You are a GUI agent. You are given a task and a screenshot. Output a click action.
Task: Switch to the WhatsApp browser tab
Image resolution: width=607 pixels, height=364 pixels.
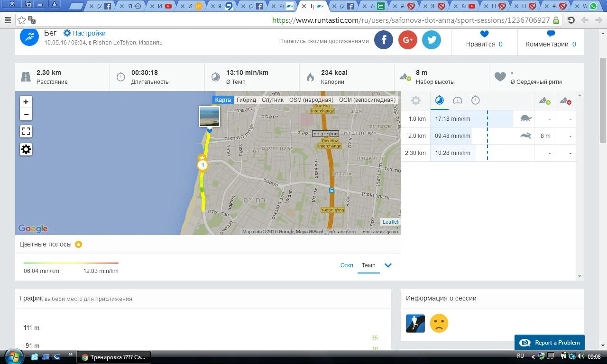[588, 6]
